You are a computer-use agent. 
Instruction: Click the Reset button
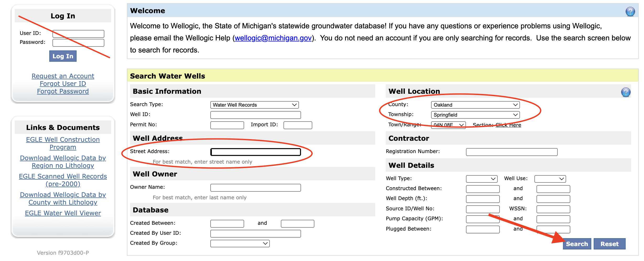[x=610, y=244]
